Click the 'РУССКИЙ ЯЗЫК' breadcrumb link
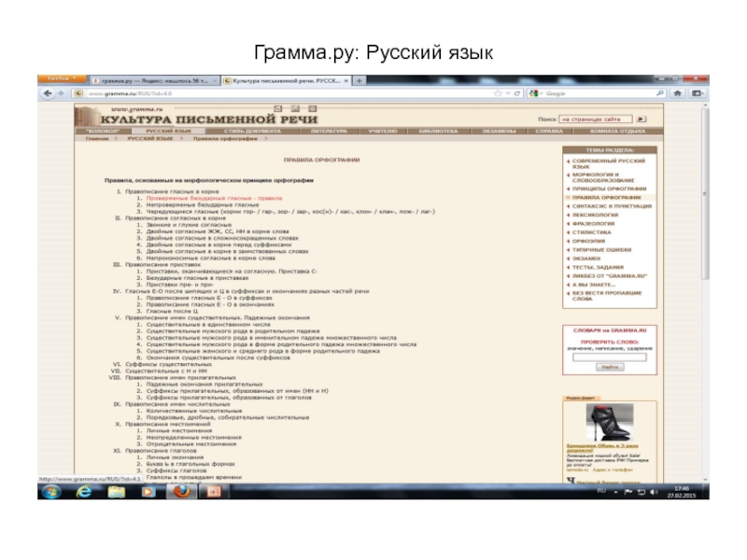The image size is (747, 560). pyautogui.click(x=150, y=138)
